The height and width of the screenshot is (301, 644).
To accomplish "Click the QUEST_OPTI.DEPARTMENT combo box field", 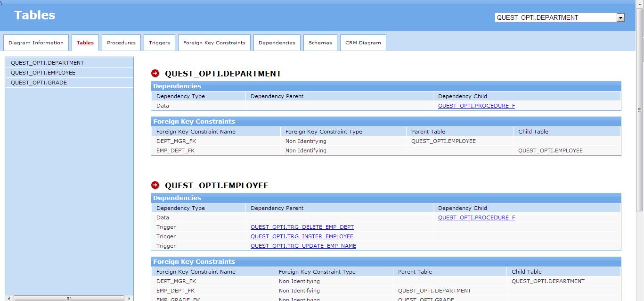I will pyautogui.click(x=555, y=17).
